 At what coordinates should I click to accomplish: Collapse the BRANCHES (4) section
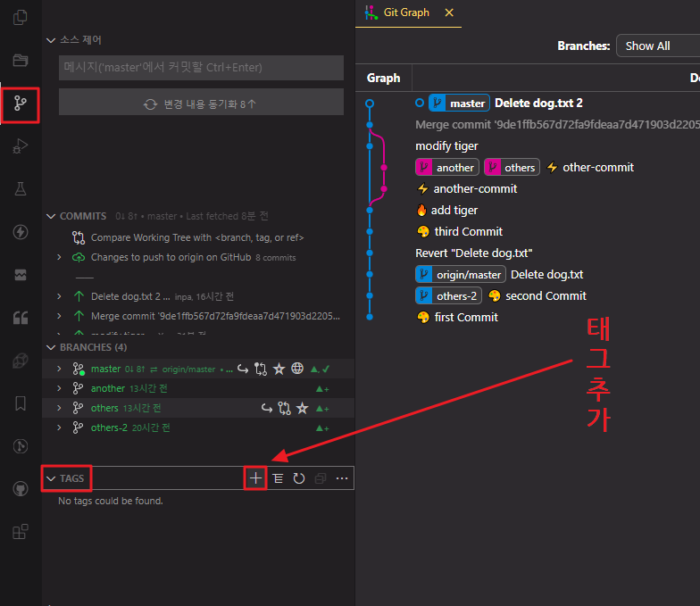point(51,347)
